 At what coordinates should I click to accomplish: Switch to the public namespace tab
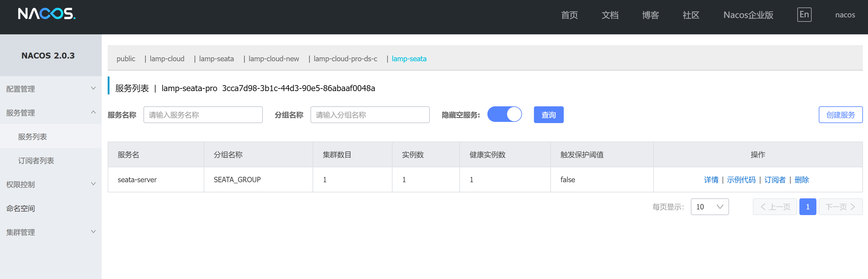point(126,59)
